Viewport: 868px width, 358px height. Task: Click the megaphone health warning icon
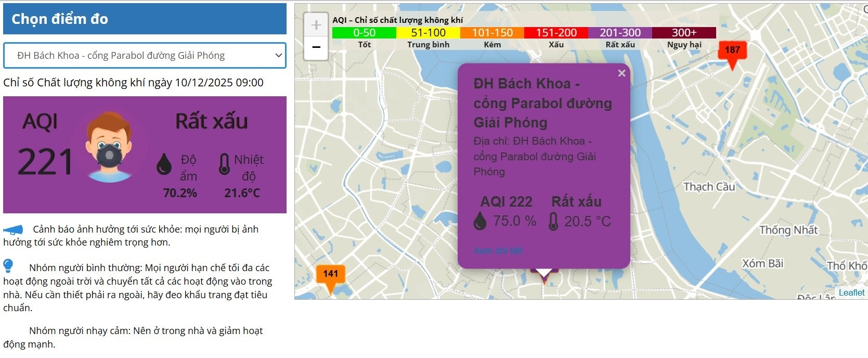14,229
